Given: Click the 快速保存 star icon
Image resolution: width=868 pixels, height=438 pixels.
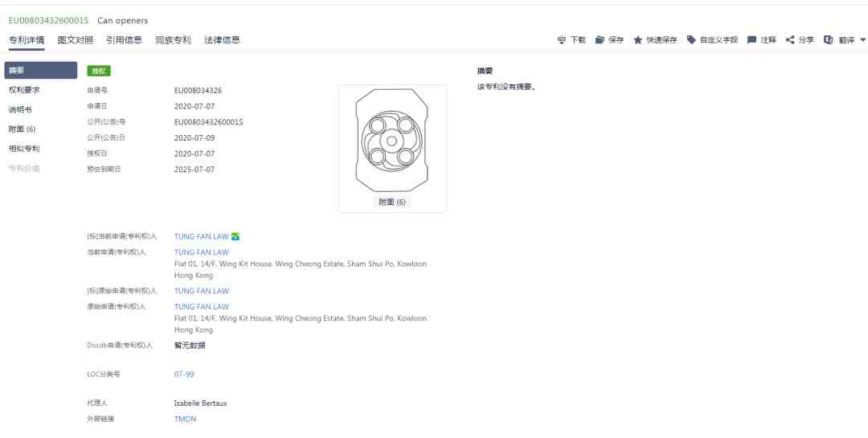Looking at the screenshot, I should (x=637, y=40).
